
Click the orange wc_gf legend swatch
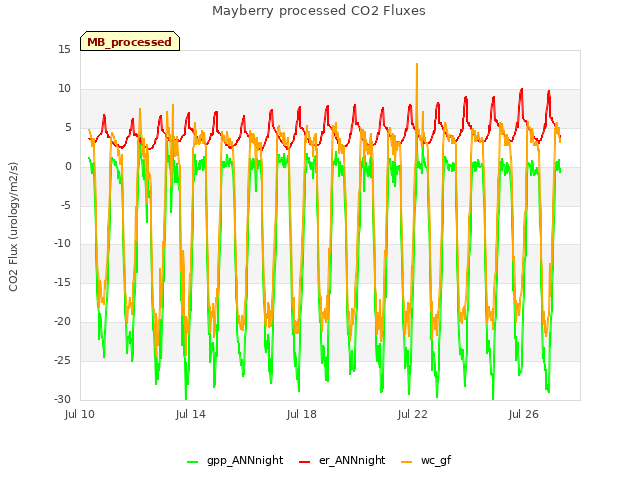(x=407, y=462)
